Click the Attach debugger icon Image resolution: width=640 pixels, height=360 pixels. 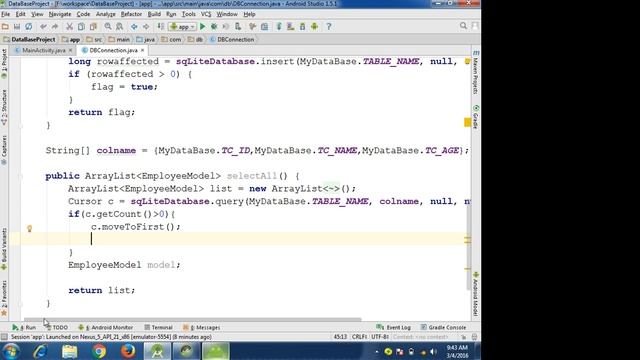(x=238, y=27)
